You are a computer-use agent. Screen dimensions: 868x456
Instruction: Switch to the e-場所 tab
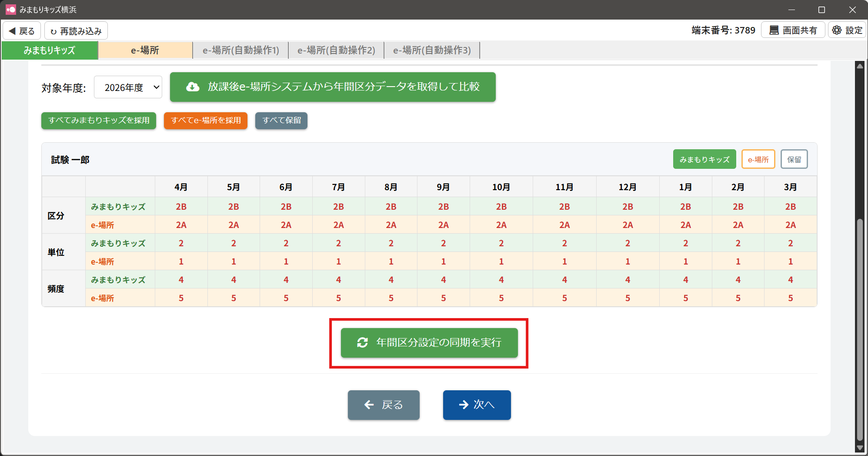click(145, 50)
